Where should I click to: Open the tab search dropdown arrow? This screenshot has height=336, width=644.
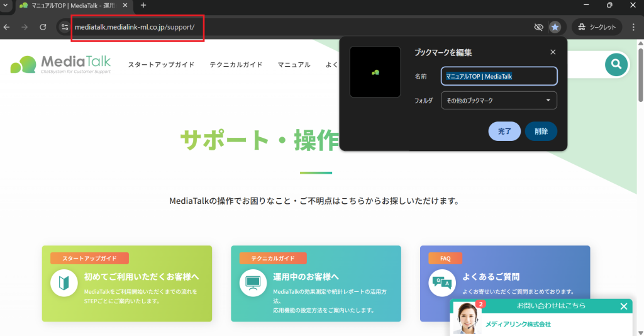pyautogui.click(x=6, y=5)
